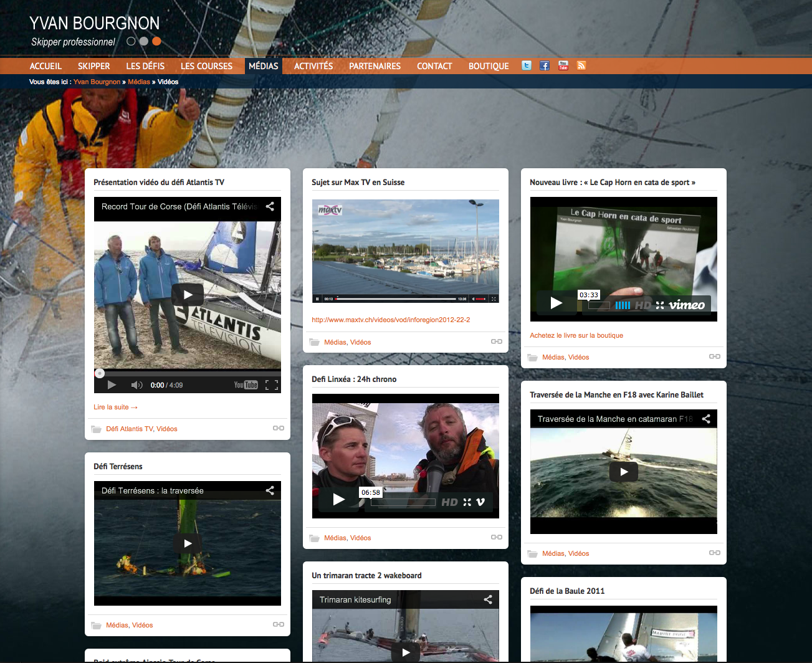812x663 pixels.
Task: Open 'Défi de la Baule 2011' title
Action: pyautogui.click(x=567, y=591)
